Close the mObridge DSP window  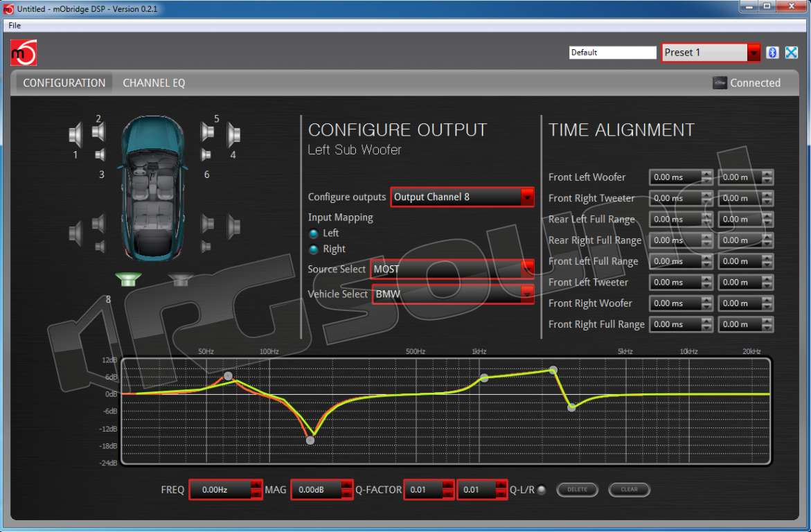(x=792, y=6)
